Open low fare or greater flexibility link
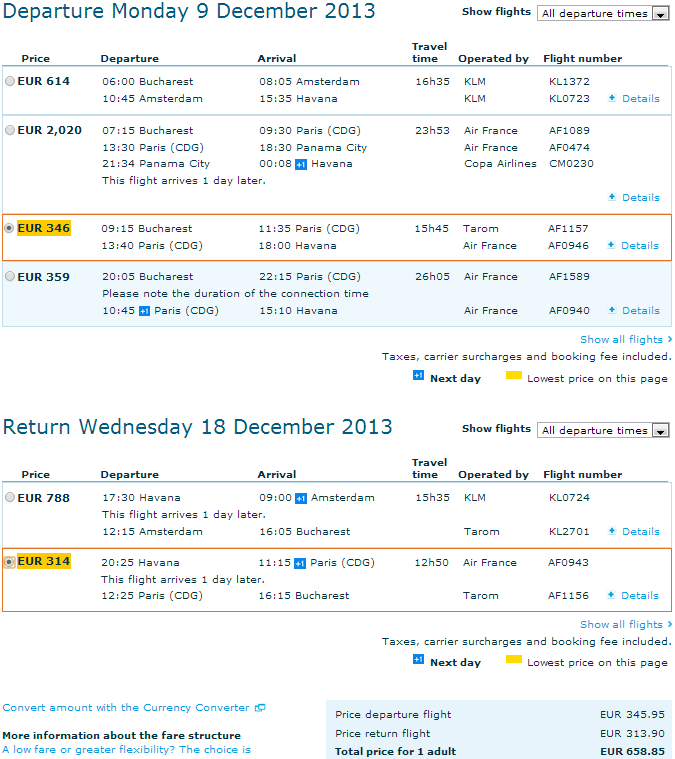The width and height of the screenshot is (675, 759). point(127,750)
